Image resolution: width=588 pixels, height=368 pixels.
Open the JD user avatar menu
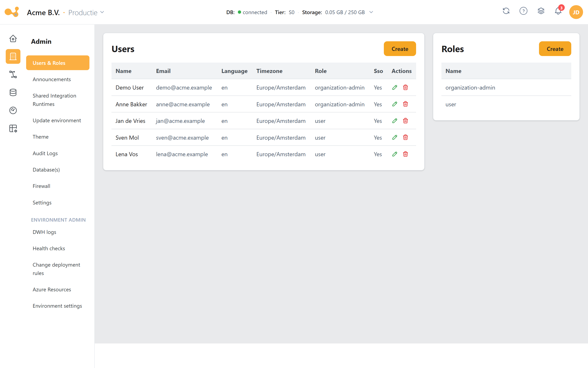(576, 12)
